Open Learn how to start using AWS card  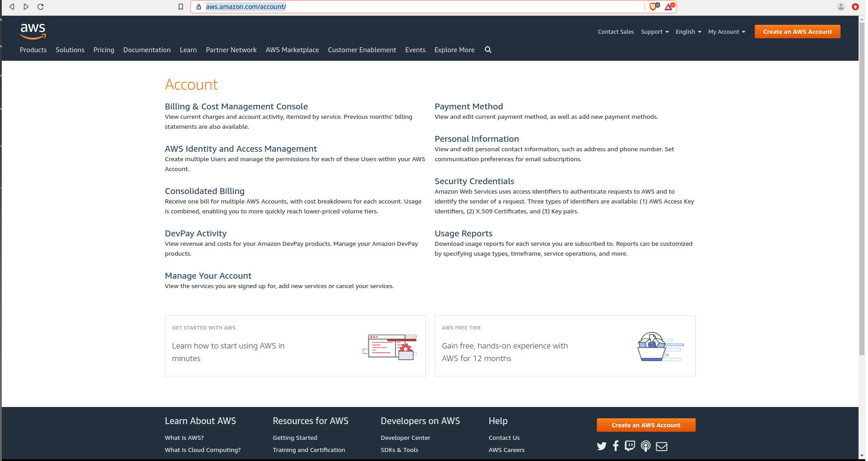[295, 346]
